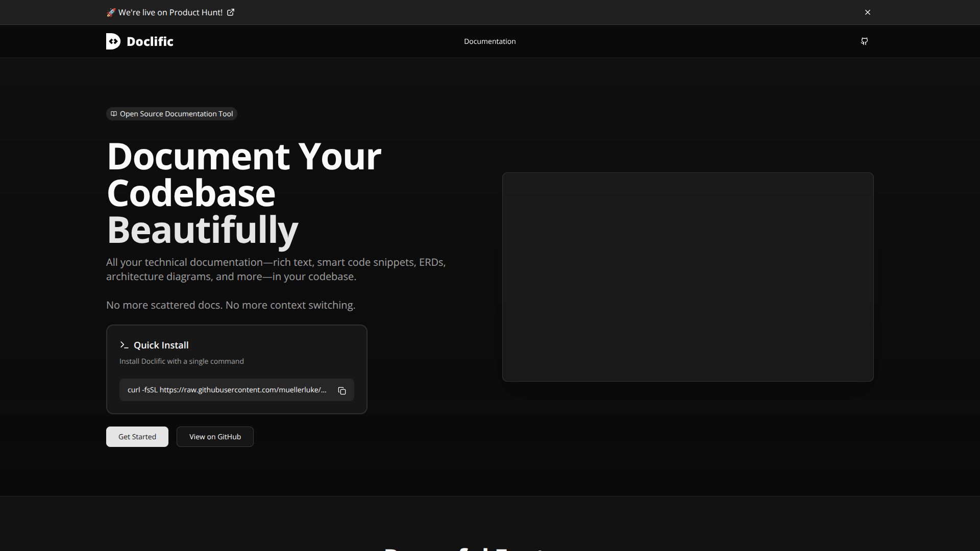The width and height of the screenshot is (980, 551).
Task: Open the Documentation page
Action: 489,41
